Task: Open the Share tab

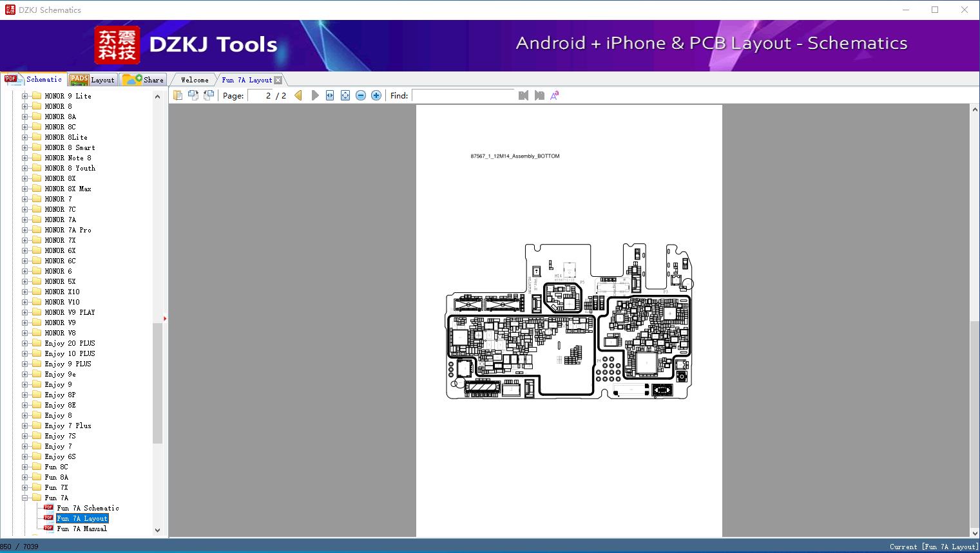Action: tap(143, 80)
